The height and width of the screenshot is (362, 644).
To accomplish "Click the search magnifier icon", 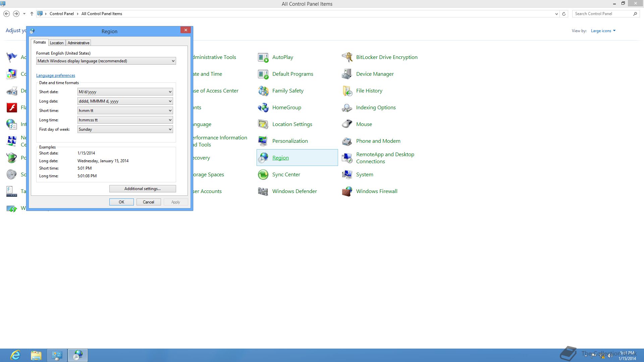I will coord(635,14).
